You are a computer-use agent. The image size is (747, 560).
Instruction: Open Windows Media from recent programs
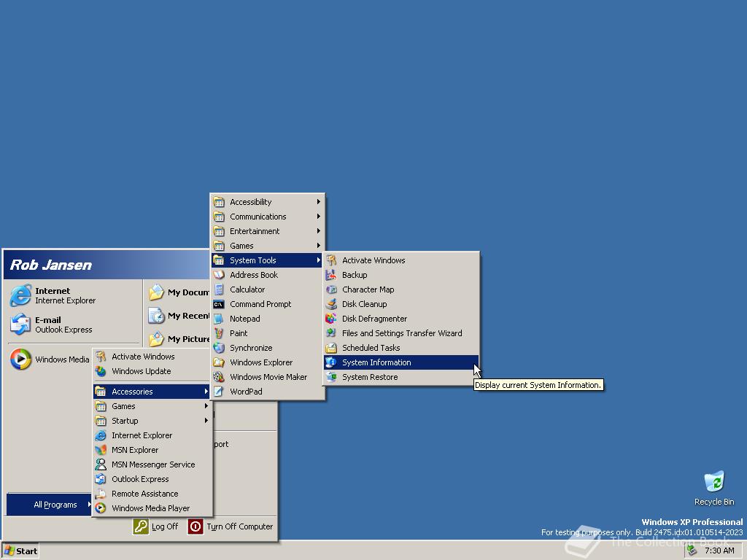pos(50,359)
